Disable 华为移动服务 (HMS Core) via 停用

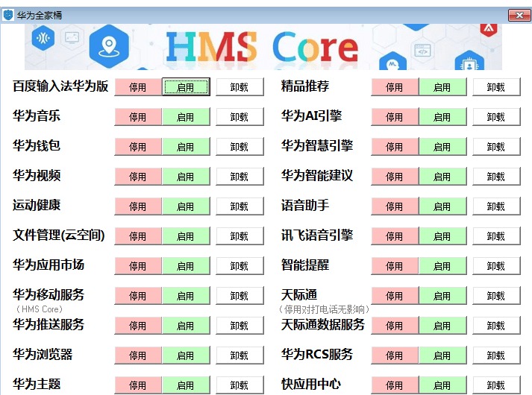[x=138, y=296]
